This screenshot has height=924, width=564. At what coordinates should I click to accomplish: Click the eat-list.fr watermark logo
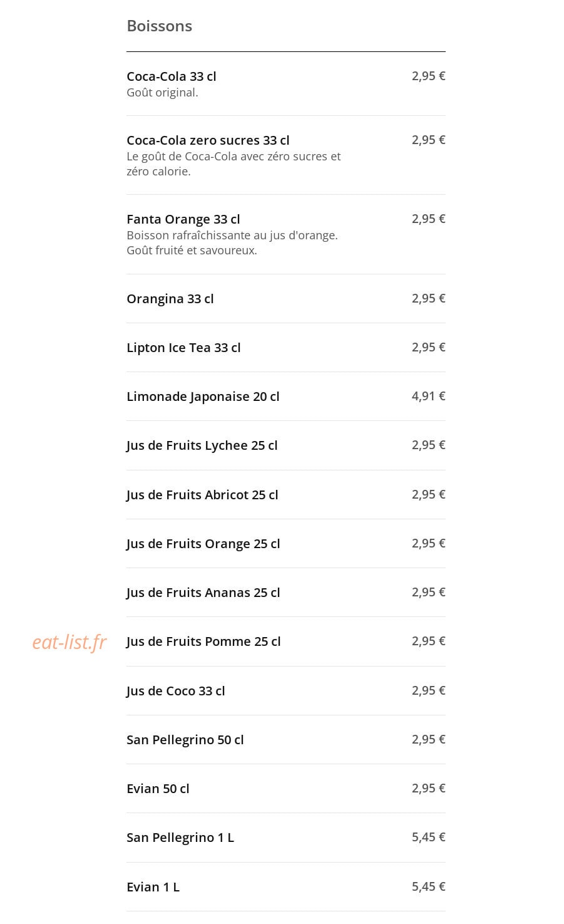(x=69, y=642)
